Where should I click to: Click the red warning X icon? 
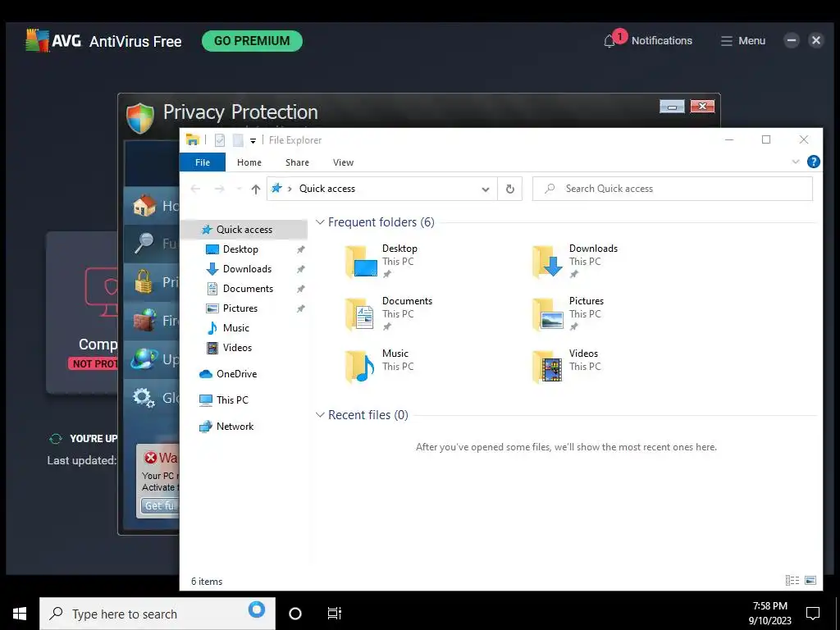151,458
